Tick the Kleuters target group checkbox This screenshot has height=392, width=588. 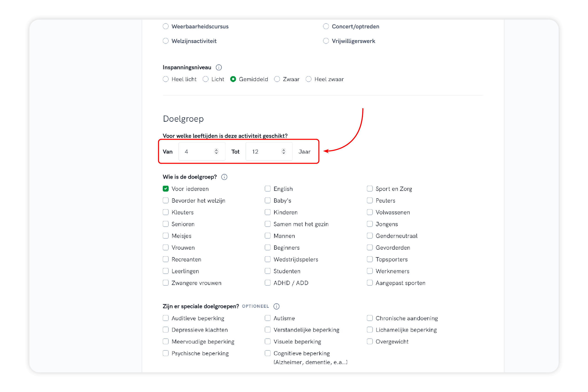click(x=166, y=212)
